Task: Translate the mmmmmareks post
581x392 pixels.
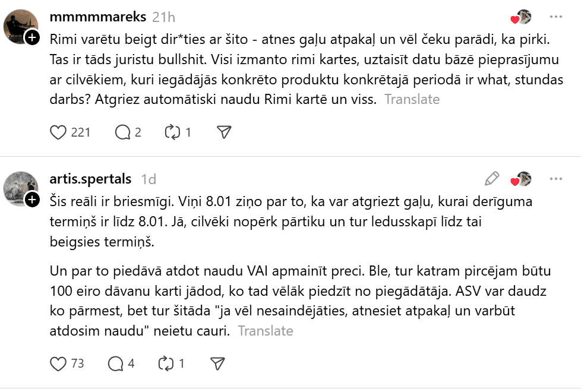Action: (412, 99)
